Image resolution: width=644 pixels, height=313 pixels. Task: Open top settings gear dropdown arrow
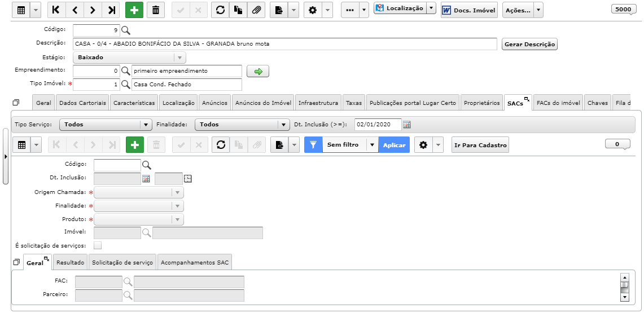(327, 10)
